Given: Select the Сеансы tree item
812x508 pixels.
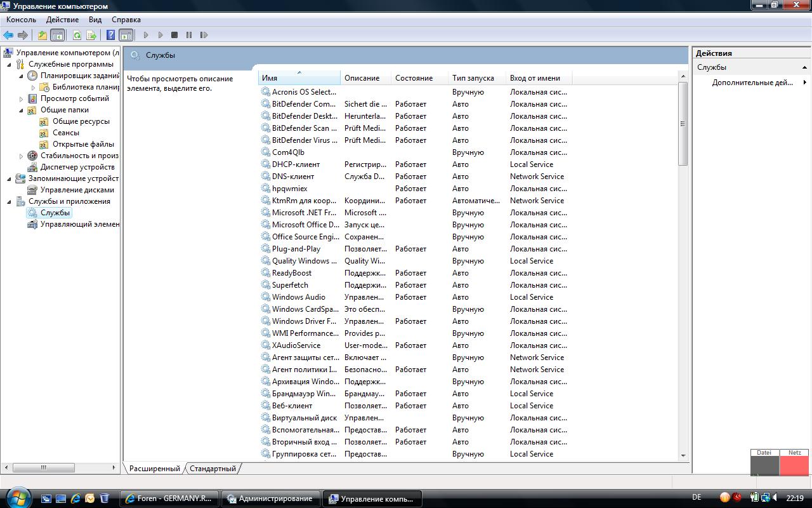Looking at the screenshot, I should click(x=66, y=133).
